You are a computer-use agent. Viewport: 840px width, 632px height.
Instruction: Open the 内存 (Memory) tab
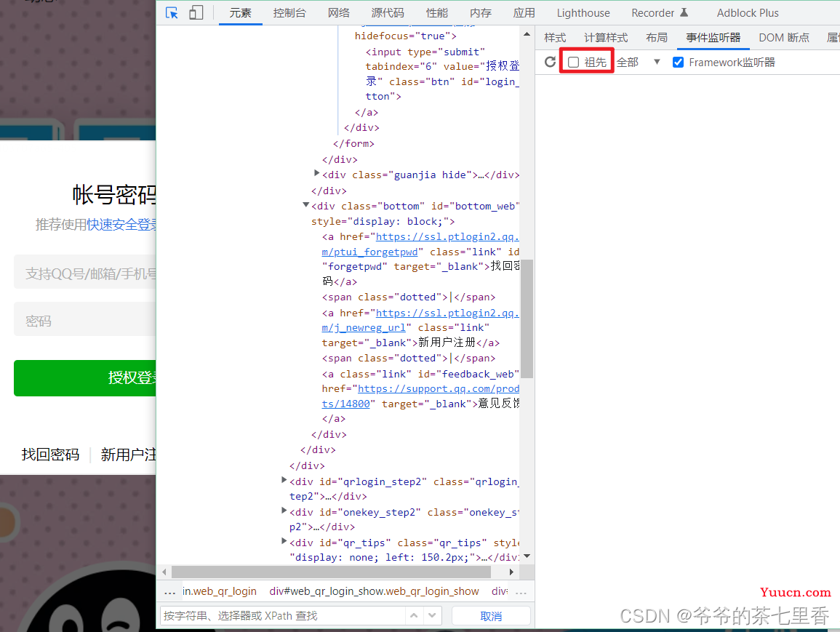[480, 13]
